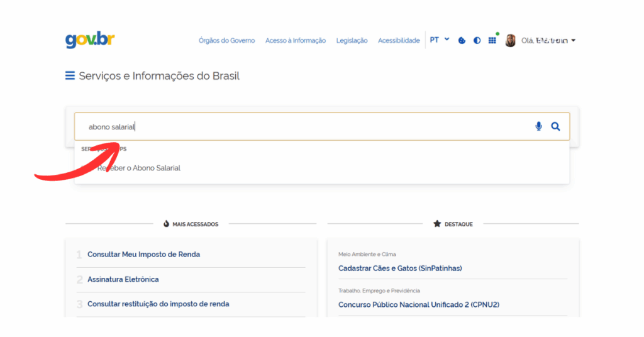The width and height of the screenshot is (644, 337).
Task: Click the search field containing abono salarial
Action: (302, 126)
